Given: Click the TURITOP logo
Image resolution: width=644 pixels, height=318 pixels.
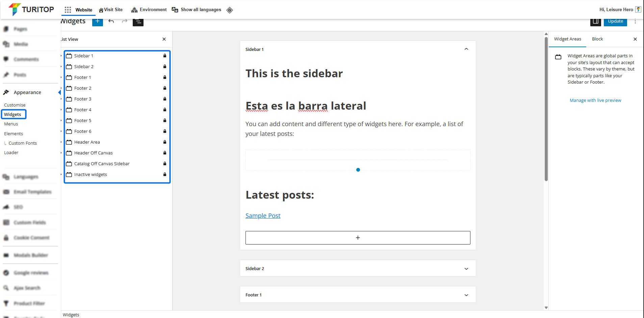Looking at the screenshot, I should click(31, 9).
